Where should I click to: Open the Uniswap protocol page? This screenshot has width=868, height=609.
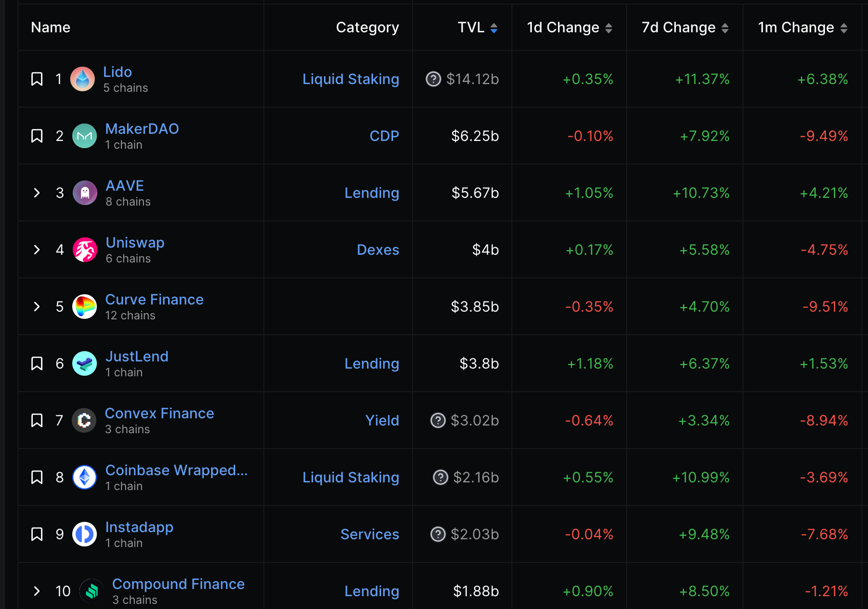(x=135, y=242)
